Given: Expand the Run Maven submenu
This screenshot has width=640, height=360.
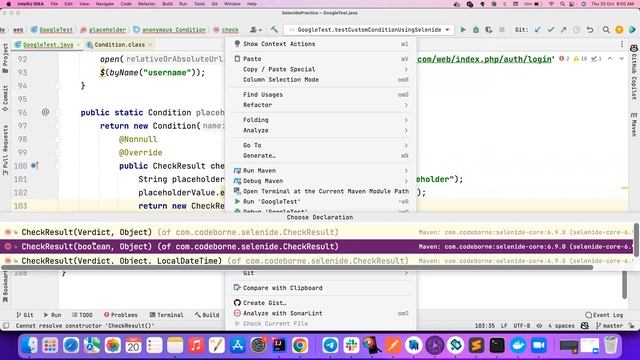Looking at the screenshot, I should 321,170.
